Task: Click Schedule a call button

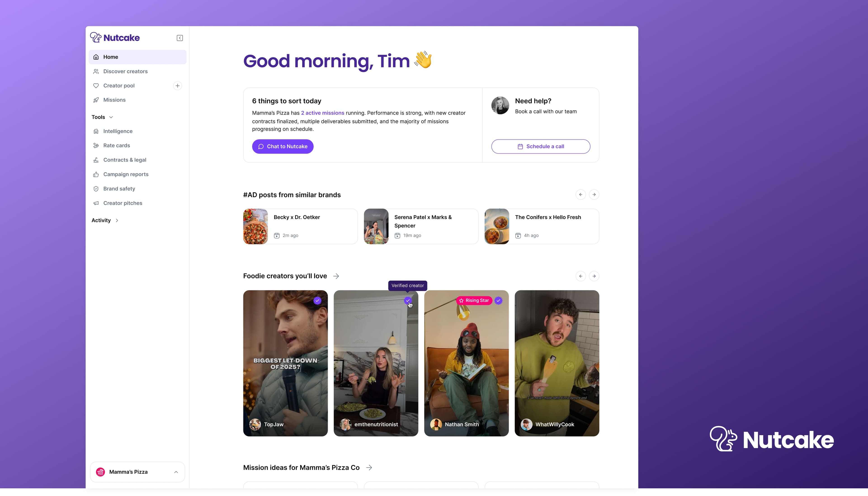Action: click(x=540, y=146)
